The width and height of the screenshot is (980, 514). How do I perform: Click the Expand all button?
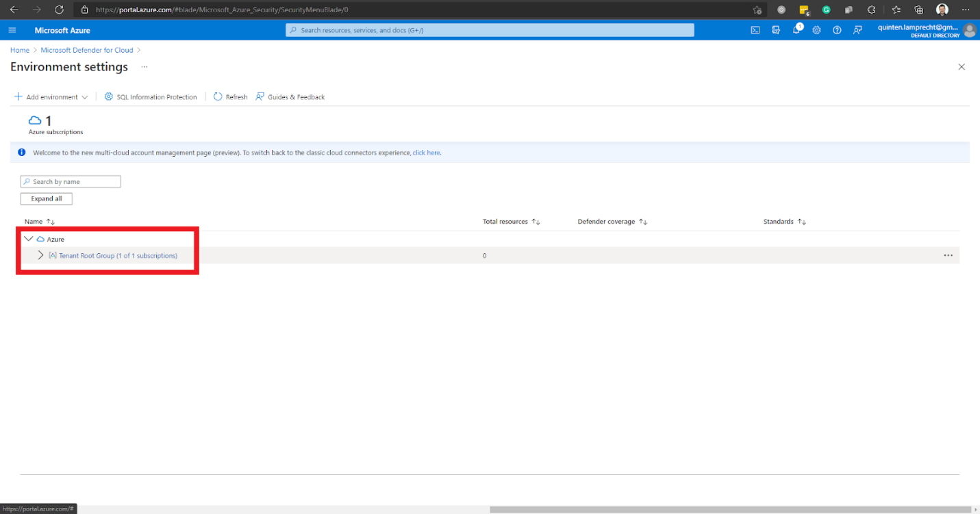tap(47, 198)
